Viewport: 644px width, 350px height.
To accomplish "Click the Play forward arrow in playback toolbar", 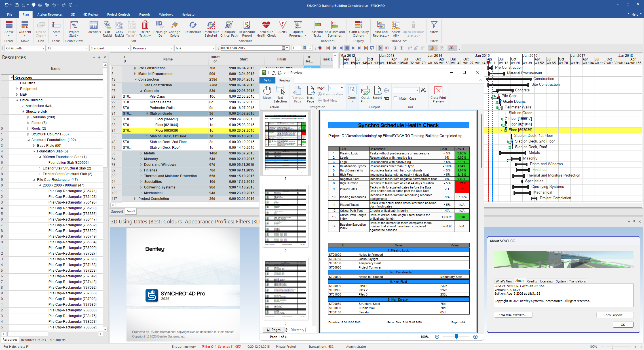I will tap(353, 48).
